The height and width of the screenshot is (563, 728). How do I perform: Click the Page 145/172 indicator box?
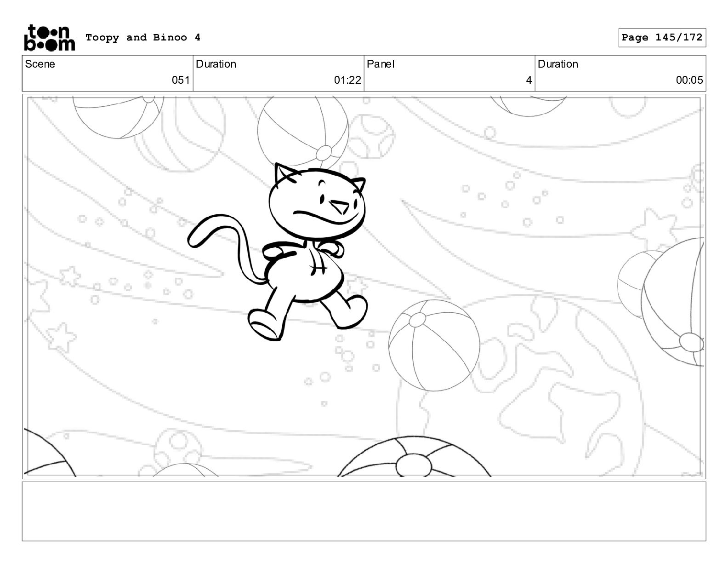tap(662, 38)
